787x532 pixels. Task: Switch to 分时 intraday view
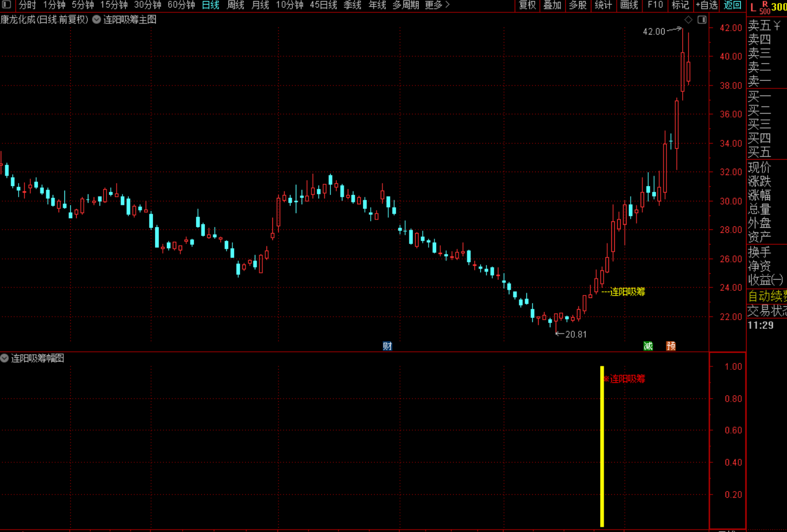[x=27, y=5]
